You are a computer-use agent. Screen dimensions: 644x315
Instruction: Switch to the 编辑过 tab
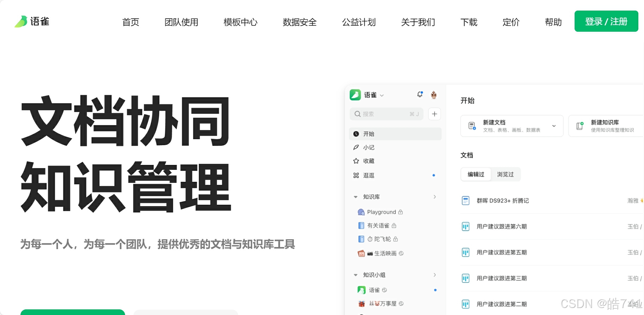[476, 174]
